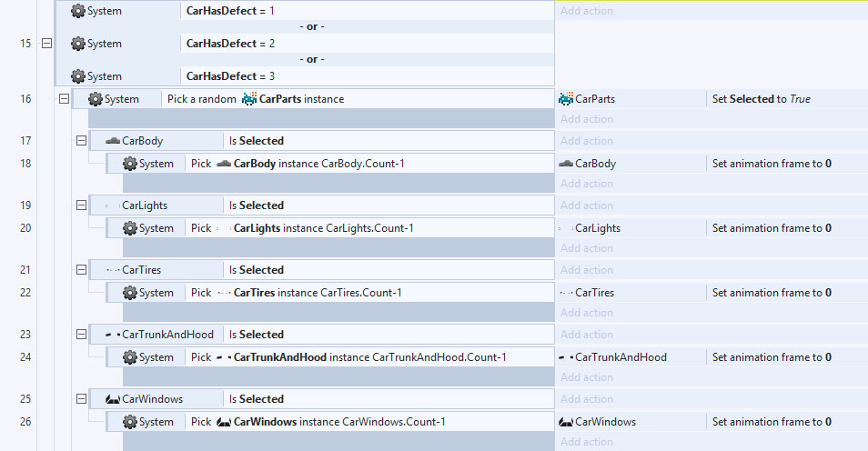
Task: Click Add action for event 23 CarTrunkAndHood
Action: [586, 335]
